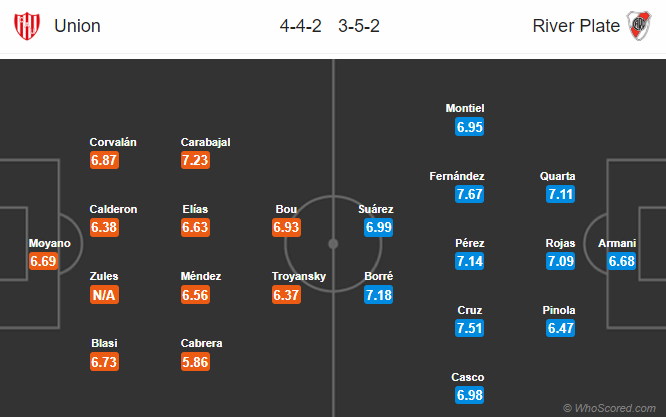Open the River Plate team name link
666x417 pixels.
(576, 26)
